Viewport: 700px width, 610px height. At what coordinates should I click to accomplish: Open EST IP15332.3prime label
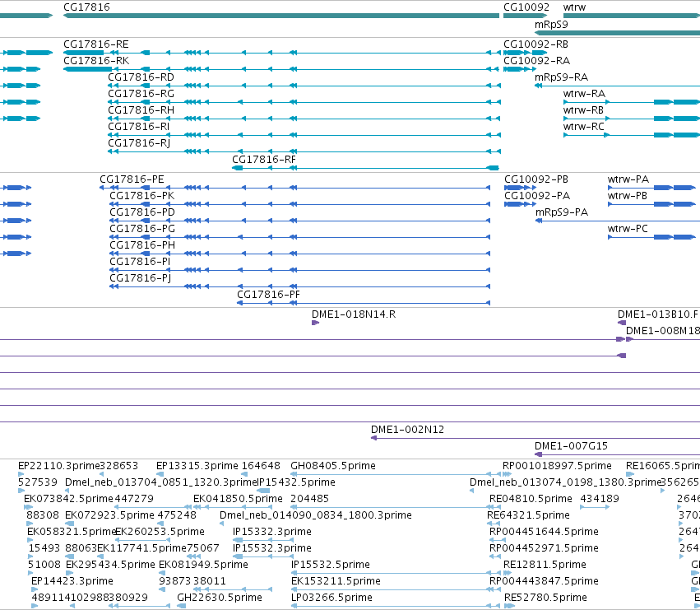pyautogui.click(x=272, y=532)
